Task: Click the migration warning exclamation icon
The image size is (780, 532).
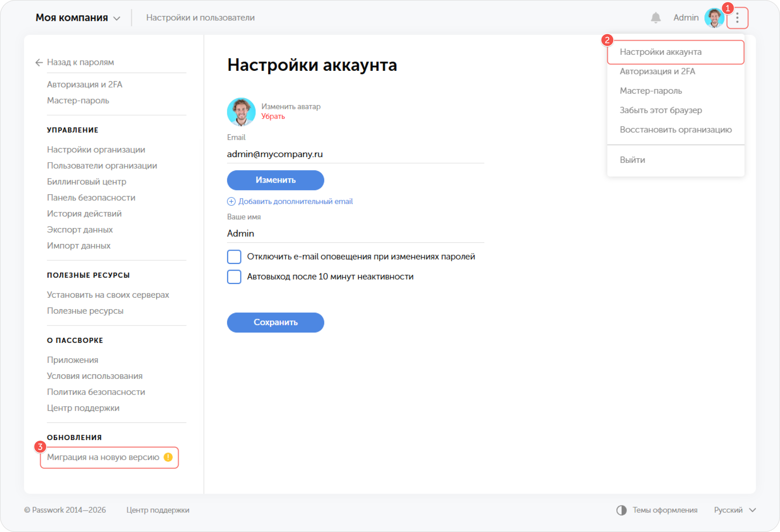Action: point(168,457)
